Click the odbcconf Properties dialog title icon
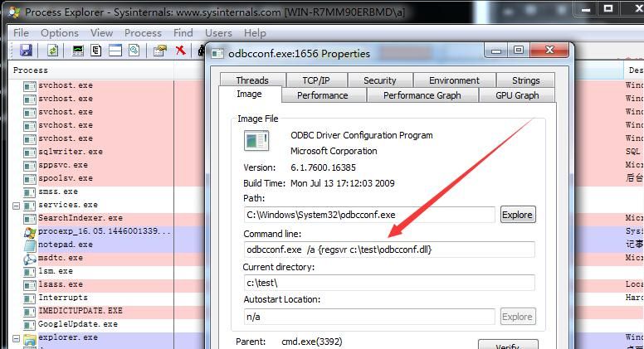Viewport: 644px width, 349px height. (217, 53)
